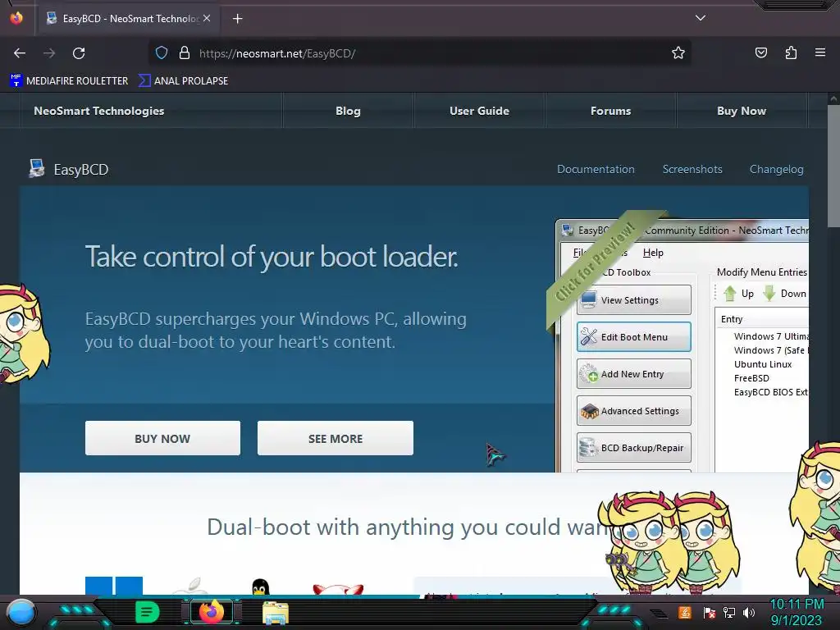Click the 'Click for Preview!' ribbon

click(x=597, y=262)
